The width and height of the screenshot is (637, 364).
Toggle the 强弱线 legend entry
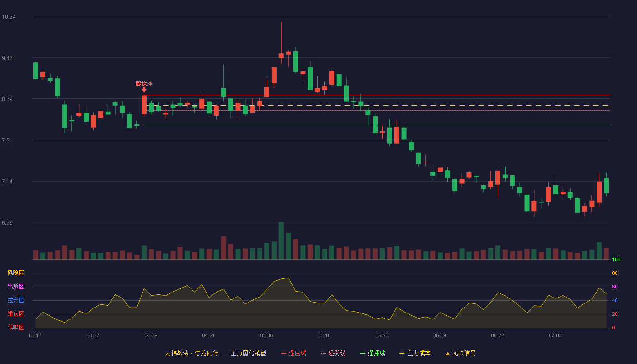333,353
